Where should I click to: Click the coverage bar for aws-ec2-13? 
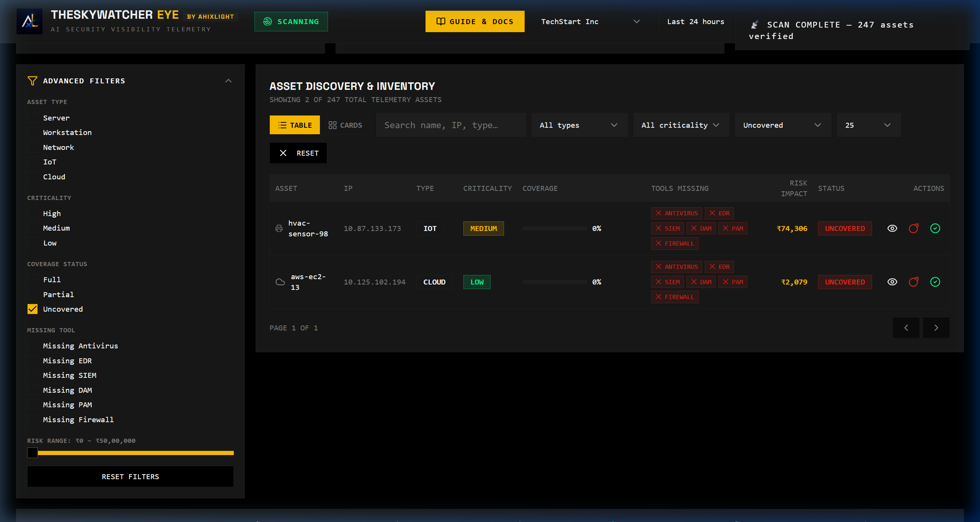(554, 282)
